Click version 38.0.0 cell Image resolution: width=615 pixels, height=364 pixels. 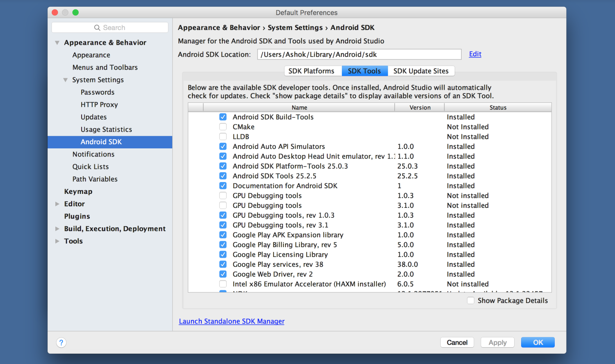[408, 264]
